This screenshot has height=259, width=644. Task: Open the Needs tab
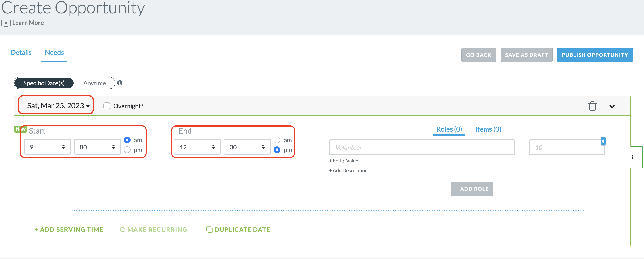point(54,53)
